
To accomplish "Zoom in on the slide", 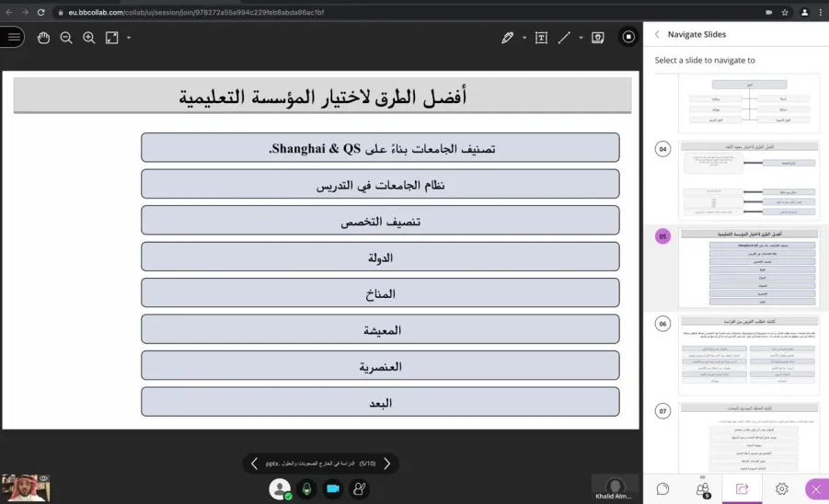I will [x=89, y=38].
